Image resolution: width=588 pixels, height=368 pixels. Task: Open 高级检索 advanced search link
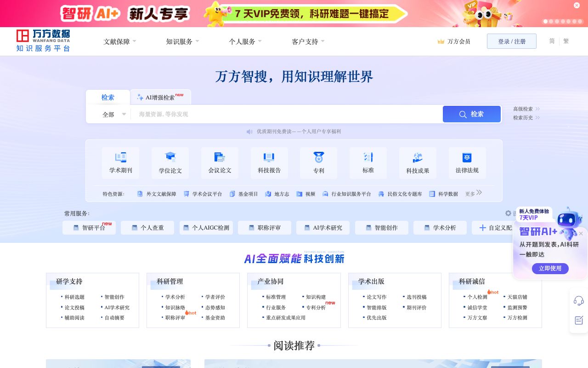tap(524, 109)
